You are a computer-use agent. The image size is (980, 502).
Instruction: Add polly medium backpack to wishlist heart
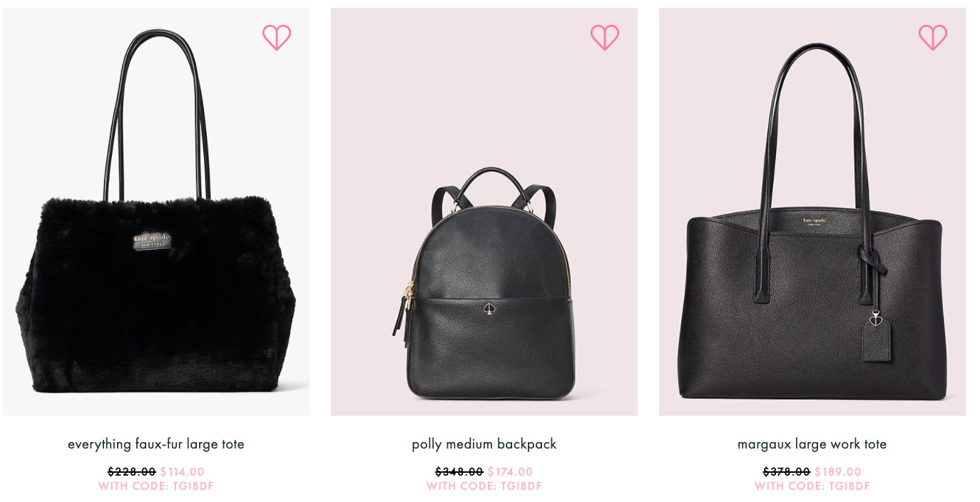pyautogui.click(x=605, y=37)
